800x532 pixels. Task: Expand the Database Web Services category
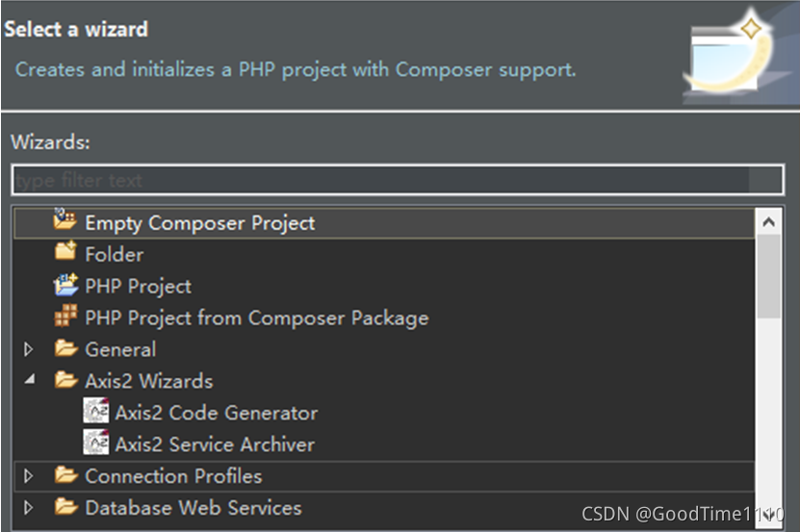(x=29, y=507)
